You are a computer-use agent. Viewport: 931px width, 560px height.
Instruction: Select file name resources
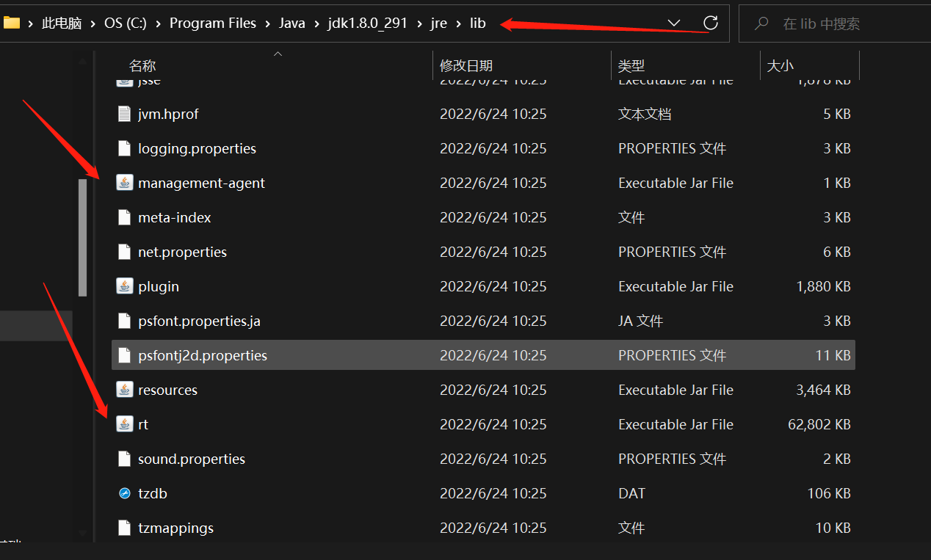point(167,390)
